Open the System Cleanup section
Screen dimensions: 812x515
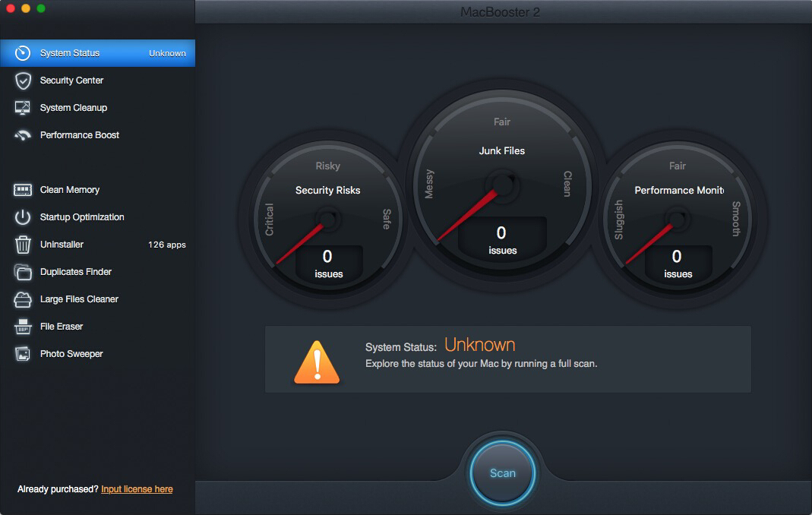pos(97,108)
